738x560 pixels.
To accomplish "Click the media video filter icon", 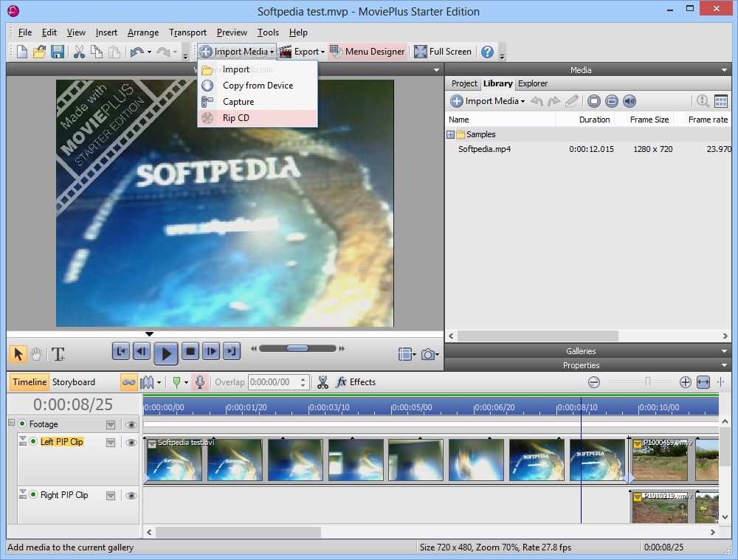I will [x=594, y=100].
